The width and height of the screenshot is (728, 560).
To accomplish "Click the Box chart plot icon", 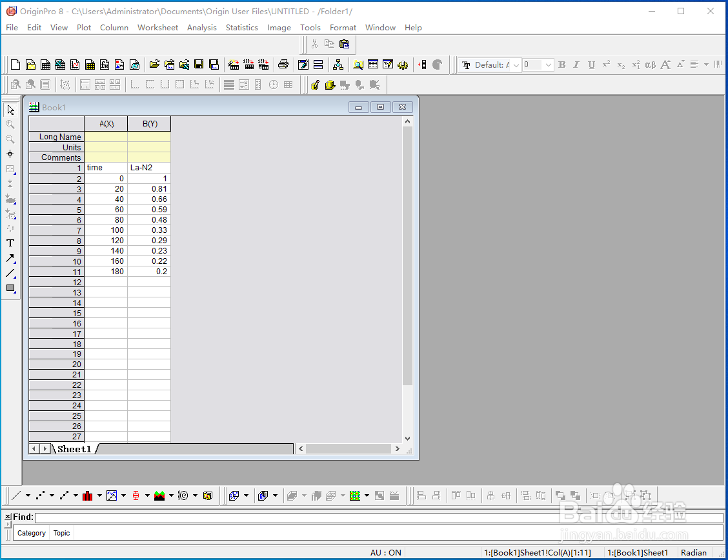I will 136,495.
